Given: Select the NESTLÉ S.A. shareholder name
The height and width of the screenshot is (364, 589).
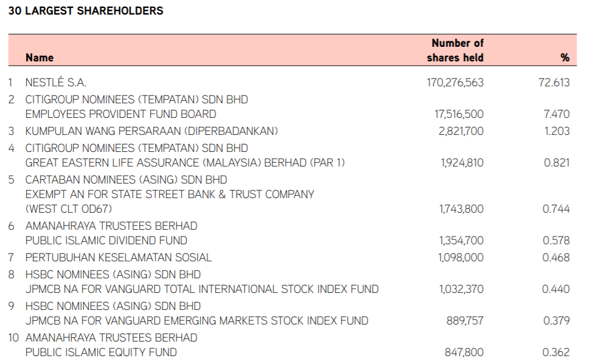Looking at the screenshot, I should point(55,82).
